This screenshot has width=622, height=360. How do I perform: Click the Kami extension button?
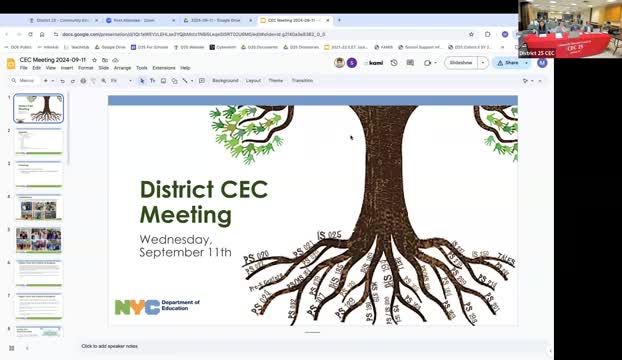373,63
